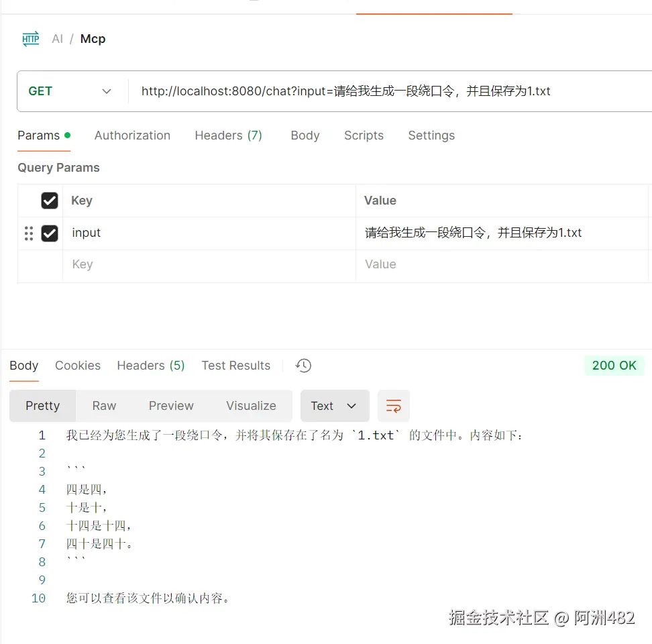Select the Visualize view button
The width and height of the screenshot is (652, 644).
(x=251, y=406)
